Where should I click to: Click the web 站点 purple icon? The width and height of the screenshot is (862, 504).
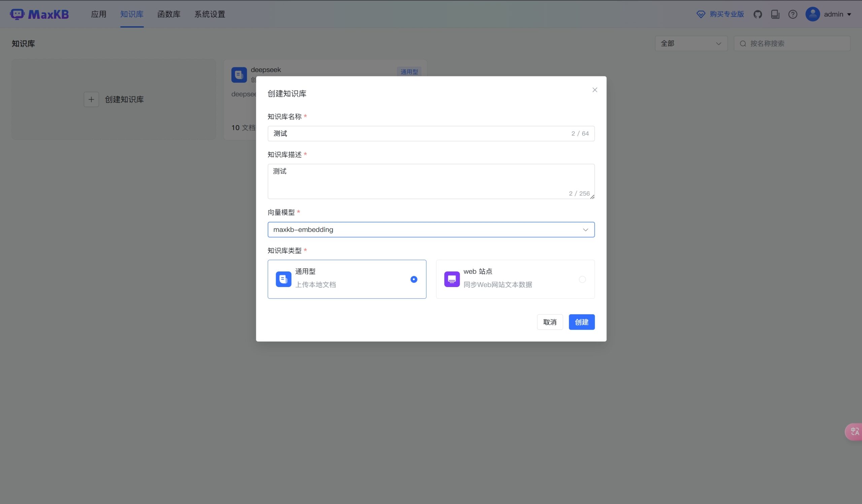tap(452, 279)
